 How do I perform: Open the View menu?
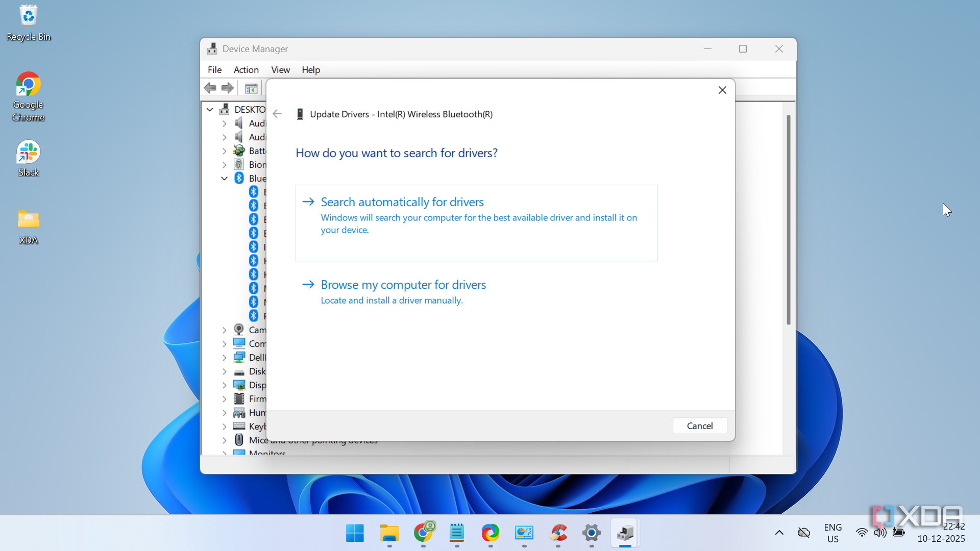click(x=280, y=70)
